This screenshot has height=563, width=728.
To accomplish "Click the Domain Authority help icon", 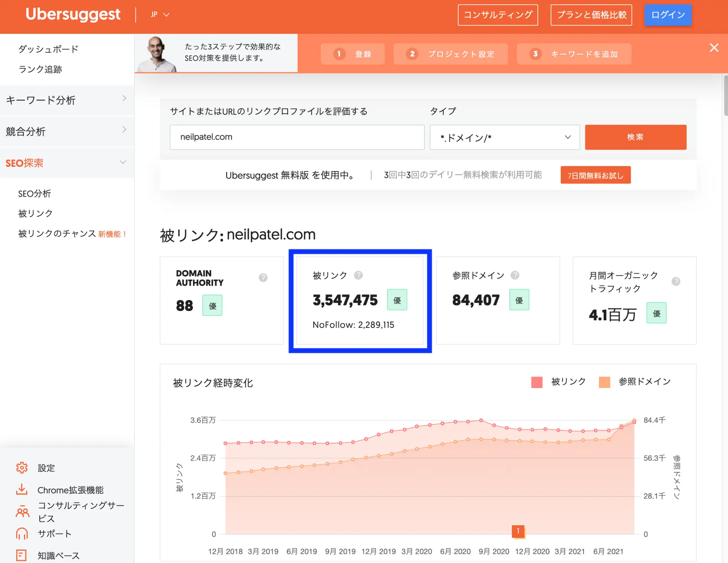I will point(263,278).
